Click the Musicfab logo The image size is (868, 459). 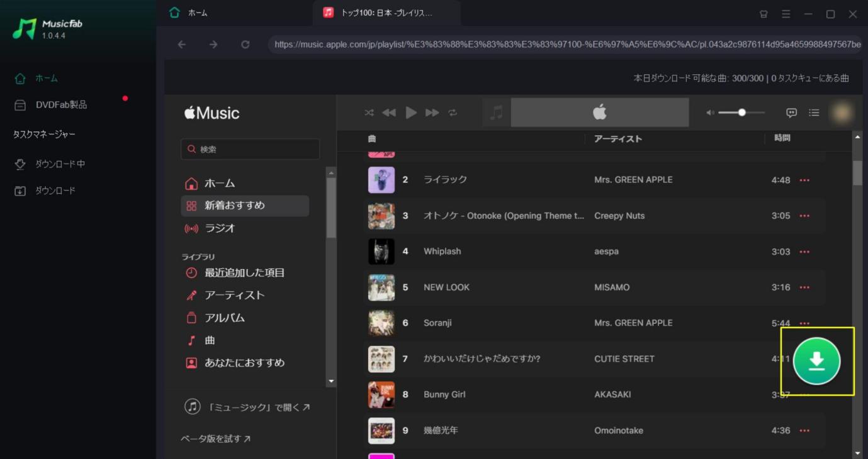tap(47, 28)
